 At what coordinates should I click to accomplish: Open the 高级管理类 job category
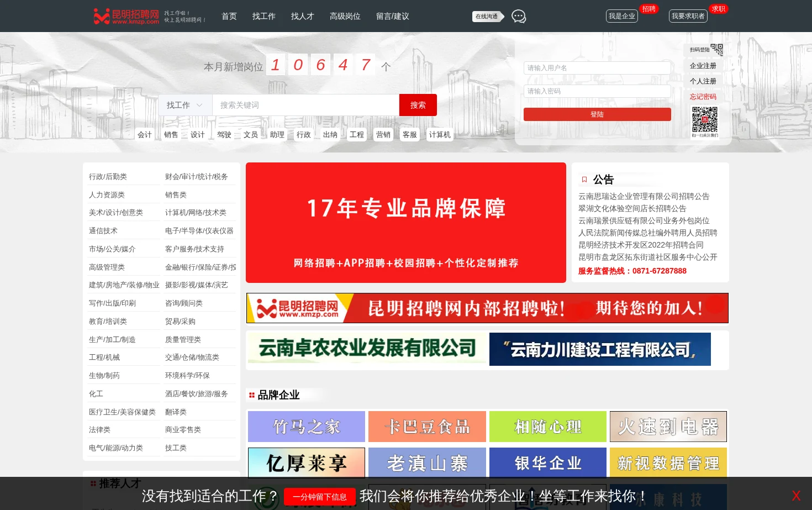pos(107,267)
